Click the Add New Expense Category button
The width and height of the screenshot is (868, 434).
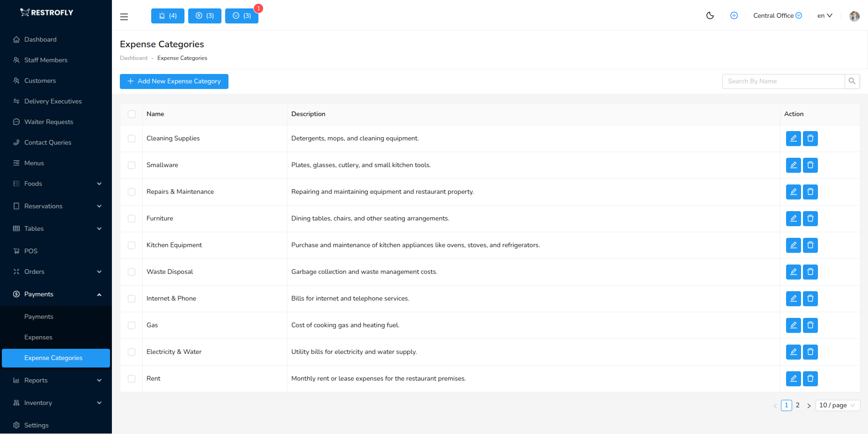(x=174, y=81)
